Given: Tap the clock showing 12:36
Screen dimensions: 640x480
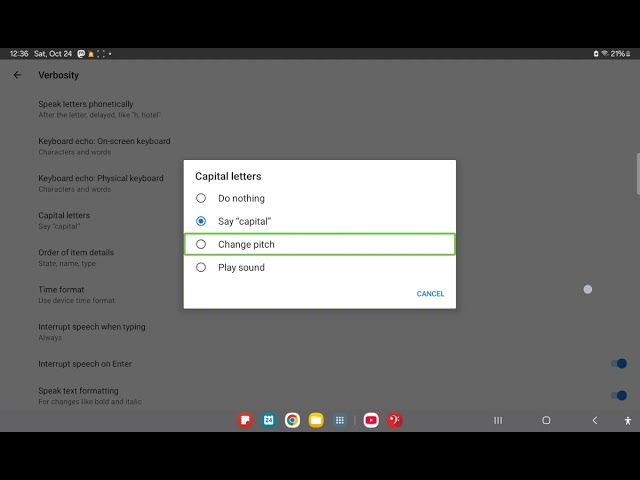Looking at the screenshot, I should [x=19, y=53].
